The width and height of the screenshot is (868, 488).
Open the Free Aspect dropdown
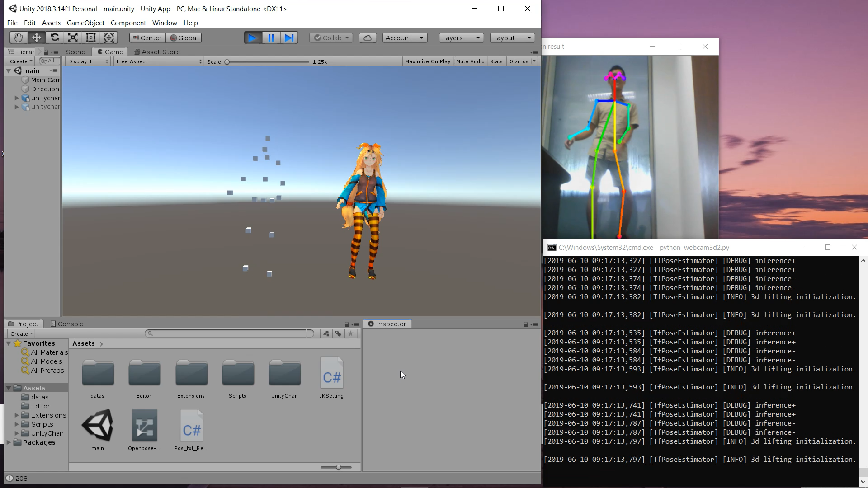click(158, 61)
